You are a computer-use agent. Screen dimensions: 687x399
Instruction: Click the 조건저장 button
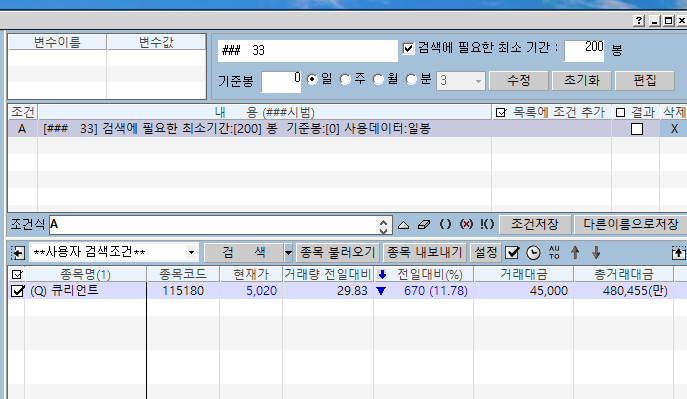coord(535,225)
